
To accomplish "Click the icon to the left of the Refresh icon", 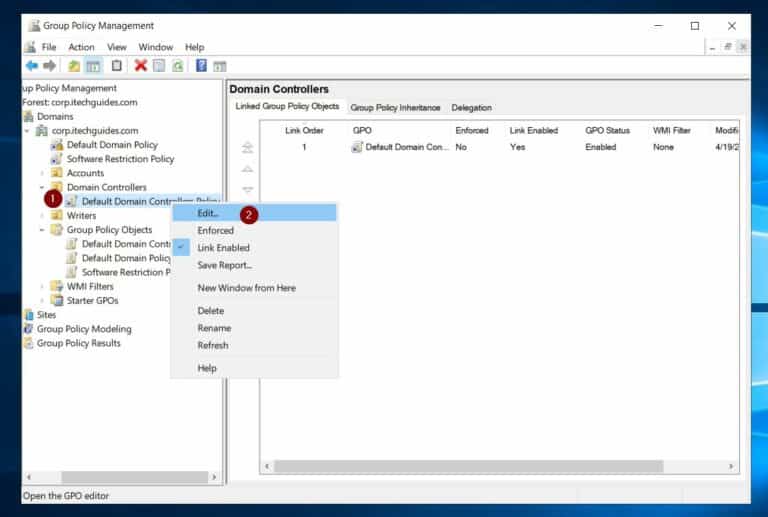I will (x=159, y=66).
